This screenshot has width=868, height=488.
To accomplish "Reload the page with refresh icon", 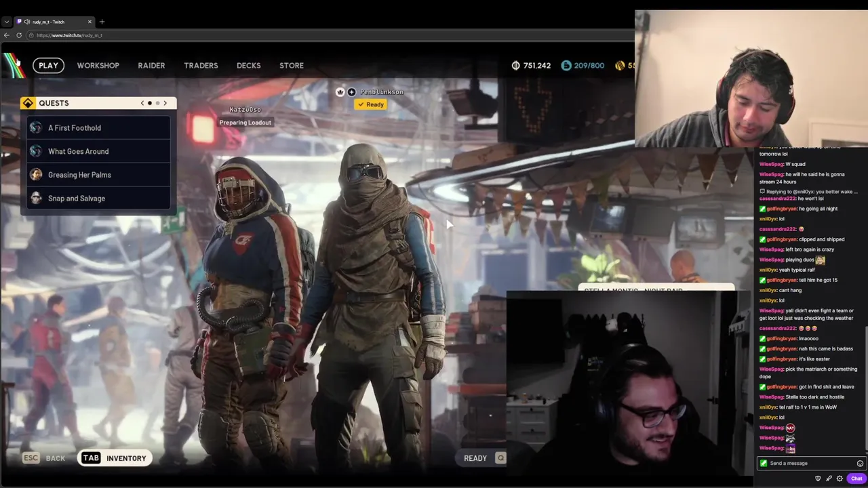I will pyautogui.click(x=19, y=35).
